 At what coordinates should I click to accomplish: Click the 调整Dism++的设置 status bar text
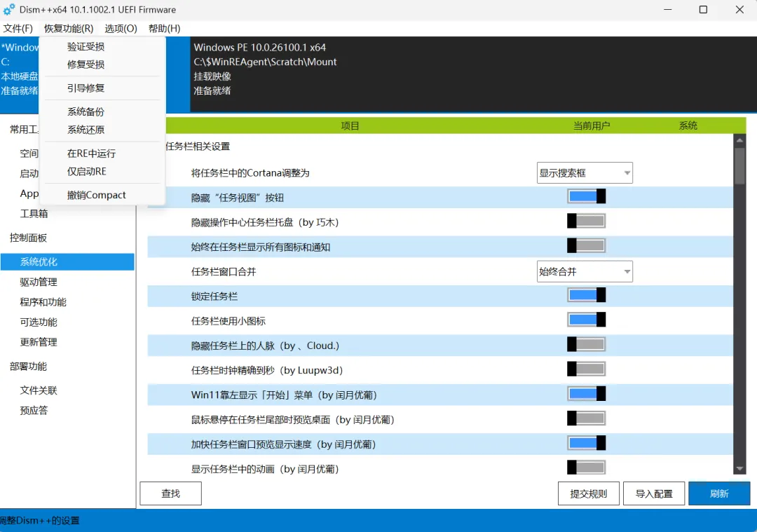[39, 520]
